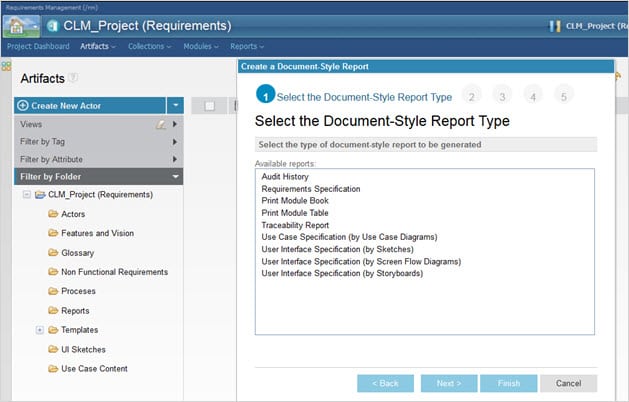Tick the select-all checkbox in artifacts toolbar
The height and width of the screenshot is (402, 629).
(209, 106)
